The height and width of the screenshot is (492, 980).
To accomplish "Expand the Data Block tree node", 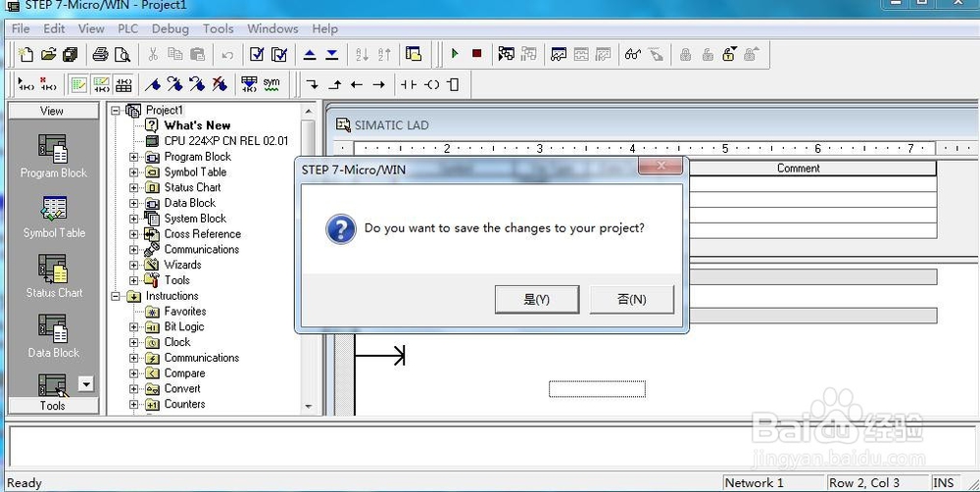I will coord(133,203).
